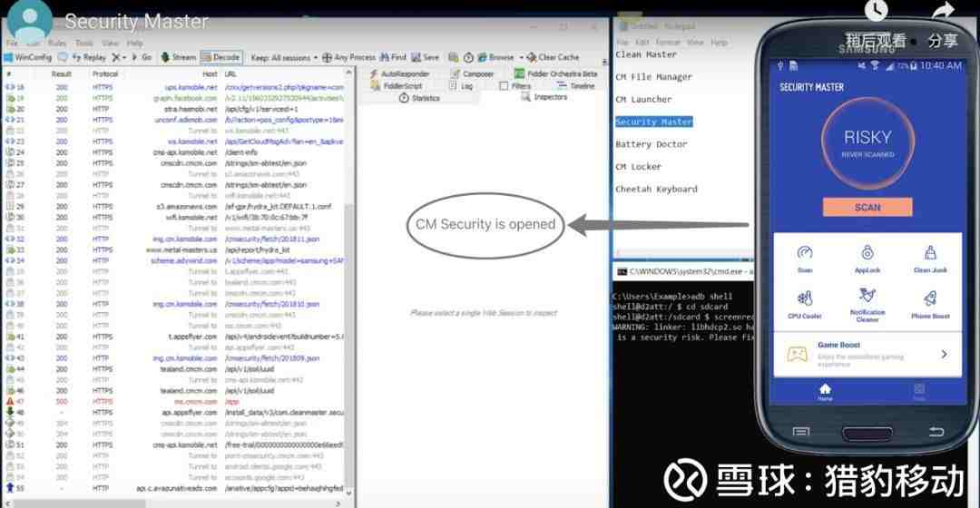This screenshot has height=508, width=980.
Task: Toggle Stream mode in Fiddler
Action: 179,57
